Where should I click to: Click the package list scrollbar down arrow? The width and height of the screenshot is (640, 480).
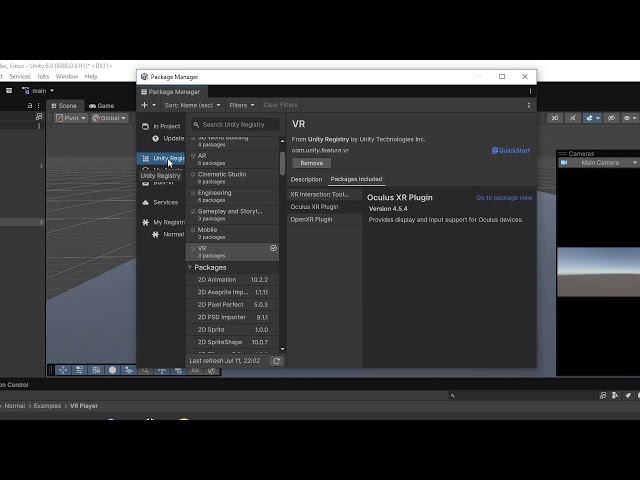pos(282,349)
